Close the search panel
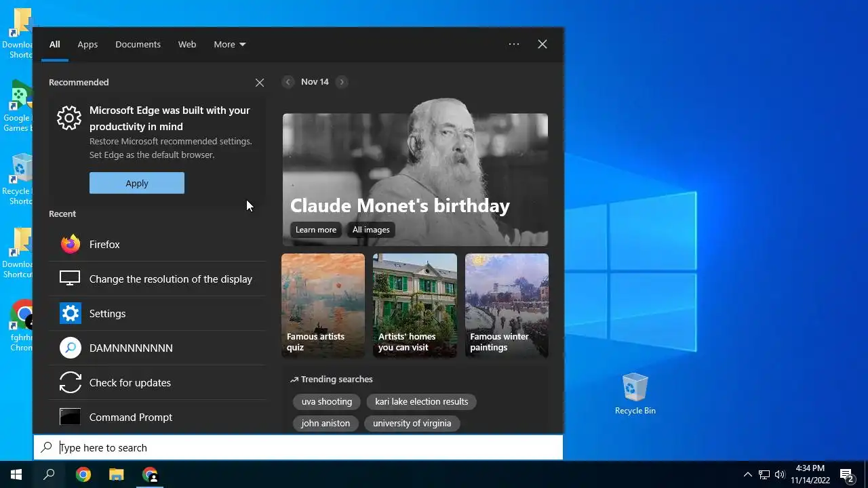Viewport: 868px width, 488px height. [x=542, y=44]
